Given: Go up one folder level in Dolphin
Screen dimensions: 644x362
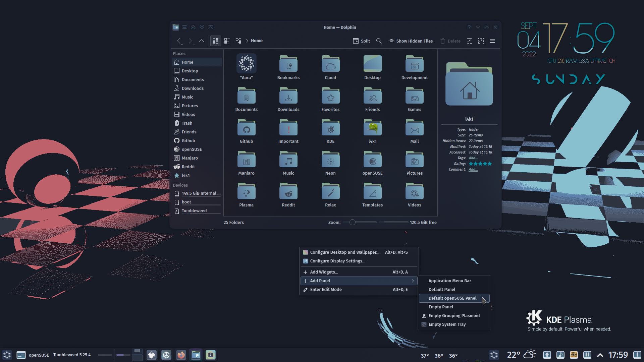Looking at the screenshot, I should tap(201, 41).
